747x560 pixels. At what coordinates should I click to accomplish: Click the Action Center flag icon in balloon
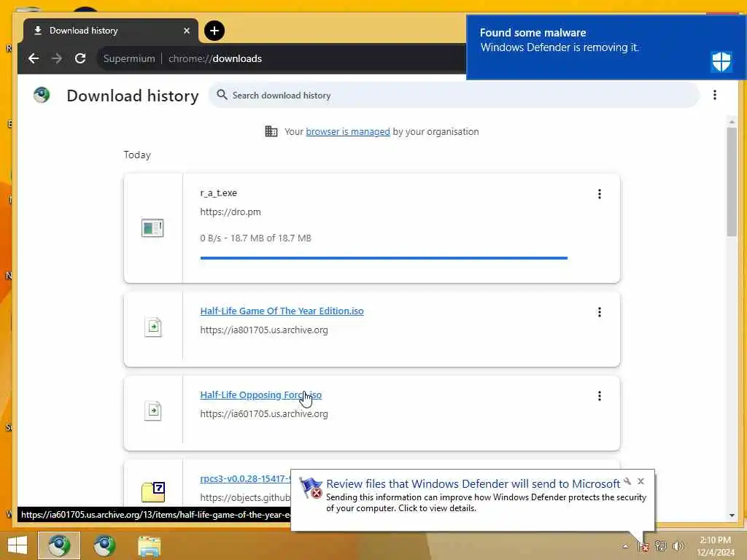click(x=311, y=488)
